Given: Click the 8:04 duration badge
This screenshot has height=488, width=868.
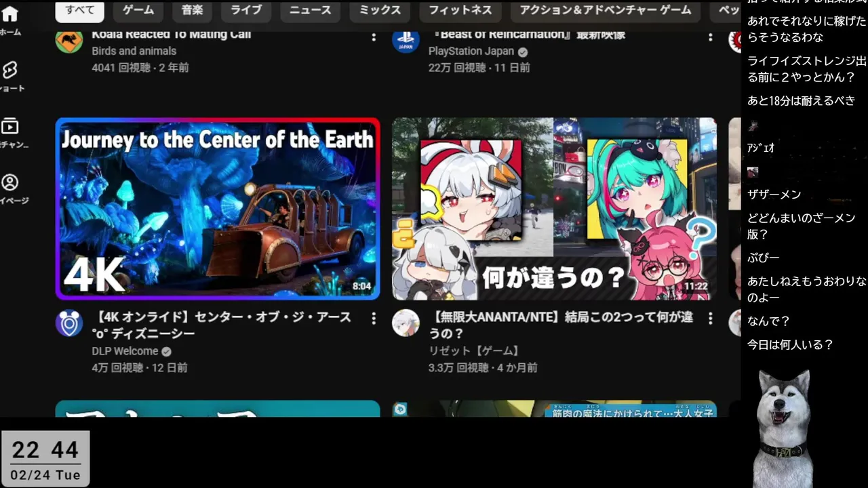Looking at the screenshot, I should pyautogui.click(x=362, y=287).
